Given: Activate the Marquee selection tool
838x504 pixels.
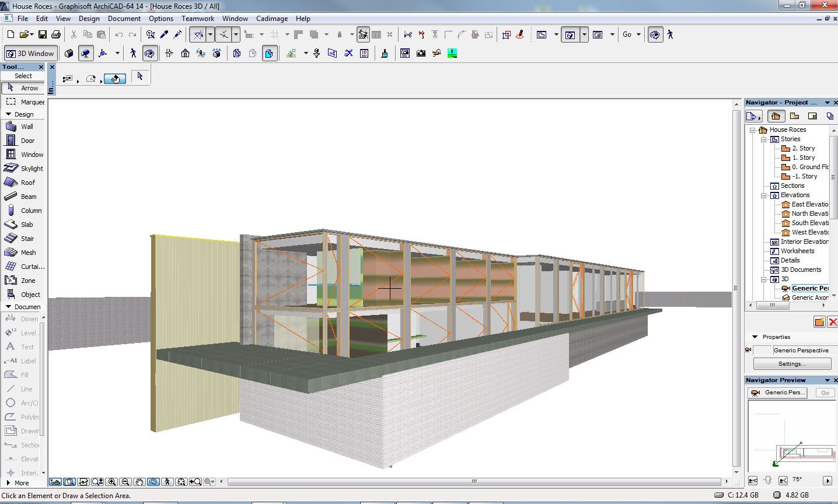Looking at the screenshot, I should click(x=23, y=102).
